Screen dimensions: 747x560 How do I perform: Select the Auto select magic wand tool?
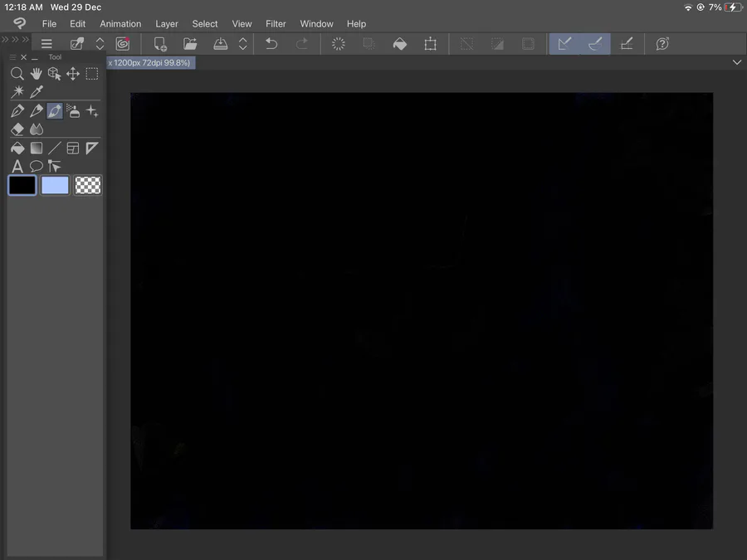tap(17, 91)
